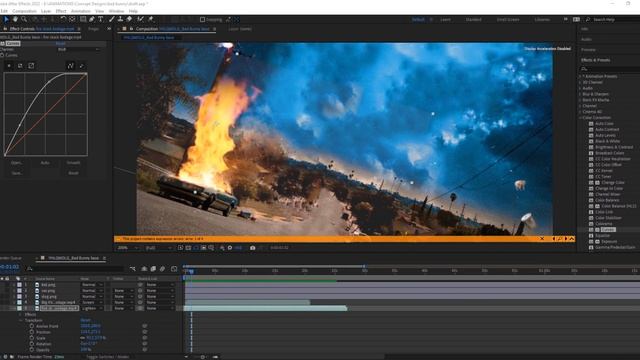The width and height of the screenshot is (640, 360).
Task: Open the search field magnifier in Effects & Presets
Action: tap(584, 69)
